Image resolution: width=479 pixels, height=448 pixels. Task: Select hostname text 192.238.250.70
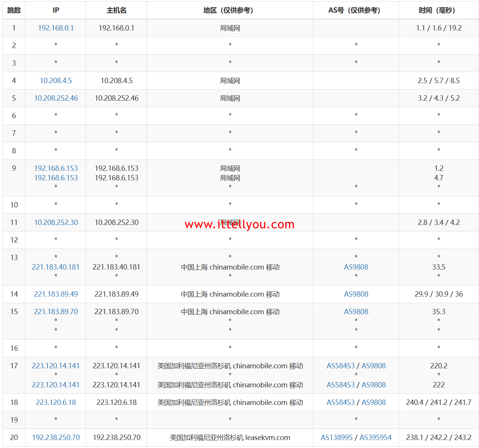(116, 437)
